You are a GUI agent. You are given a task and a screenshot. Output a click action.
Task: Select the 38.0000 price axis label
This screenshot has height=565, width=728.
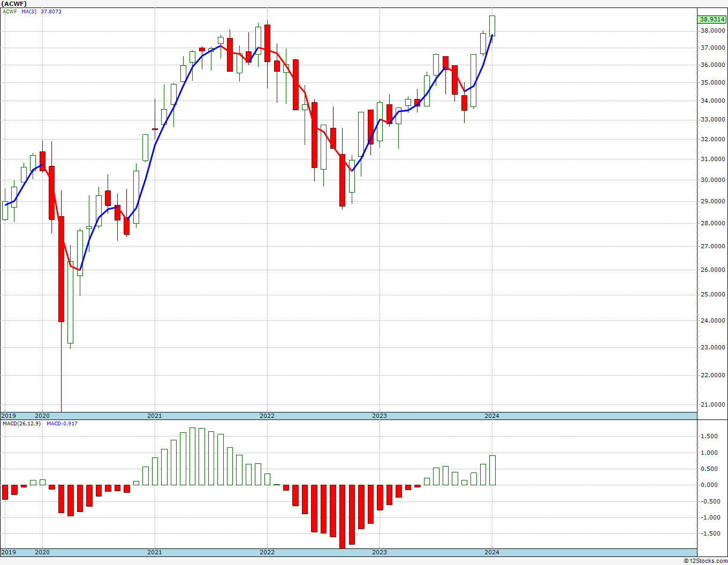coord(713,31)
